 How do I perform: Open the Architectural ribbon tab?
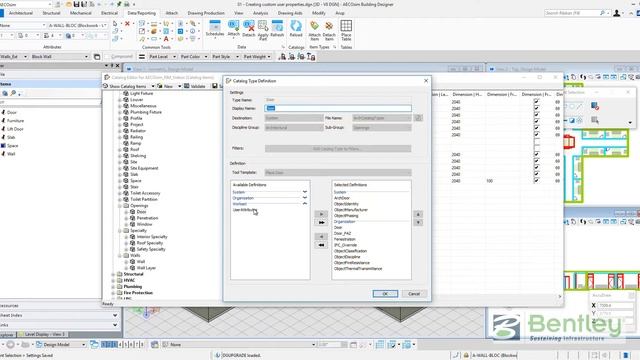point(21,13)
